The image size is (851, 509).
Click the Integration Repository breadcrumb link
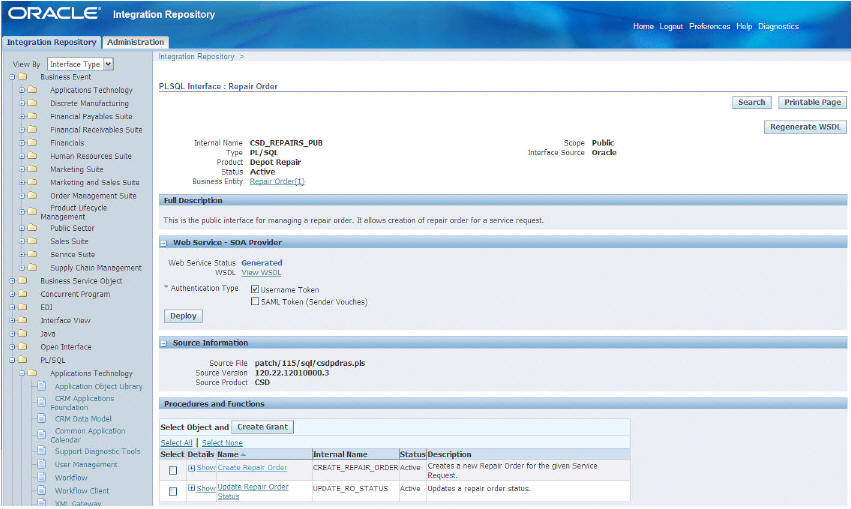[x=196, y=56]
